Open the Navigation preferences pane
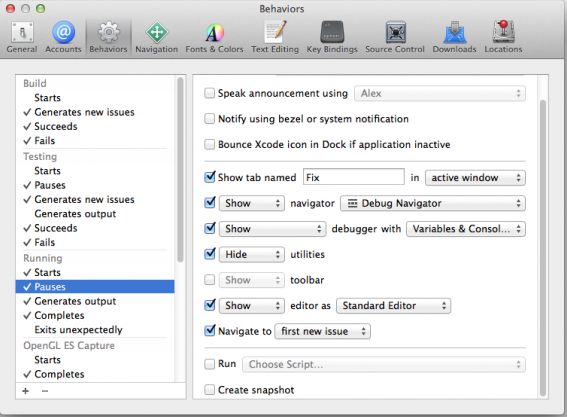This screenshot has height=417, width=567. pyautogui.click(x=157, y=37)
